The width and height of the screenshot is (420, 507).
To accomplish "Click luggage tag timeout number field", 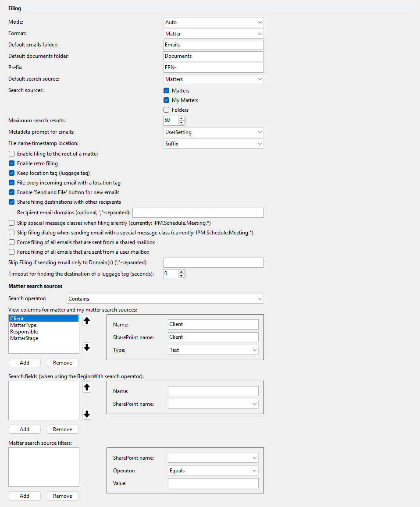I will point(171,274).
